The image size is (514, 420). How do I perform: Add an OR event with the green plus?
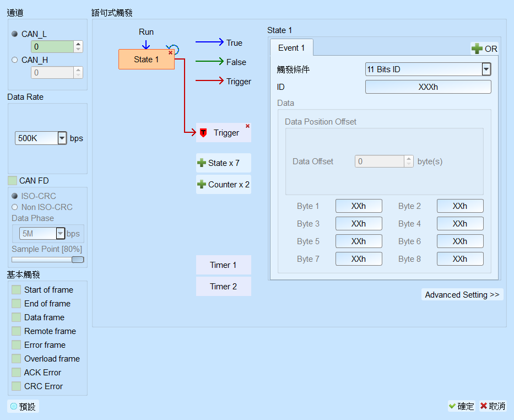coord(477,49)
